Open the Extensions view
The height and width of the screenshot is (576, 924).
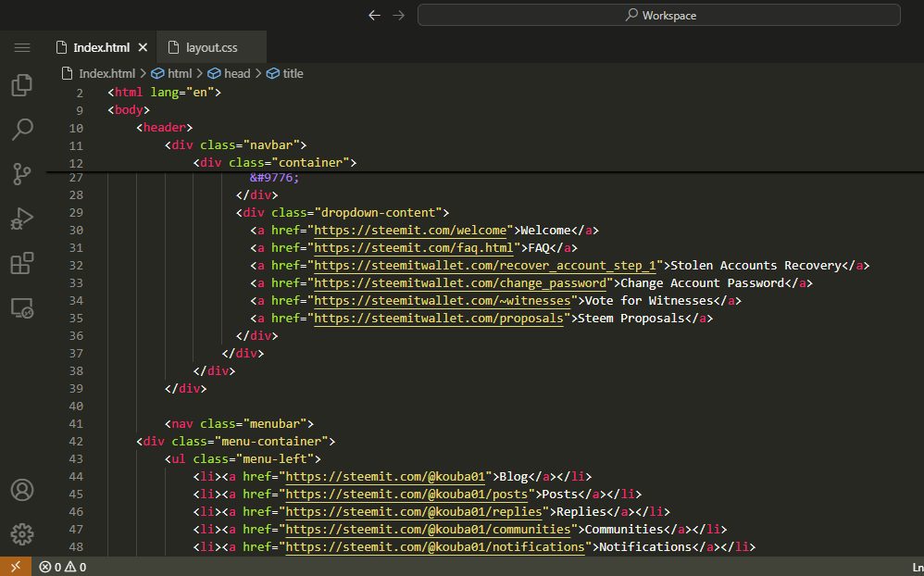tap(22, 264)
